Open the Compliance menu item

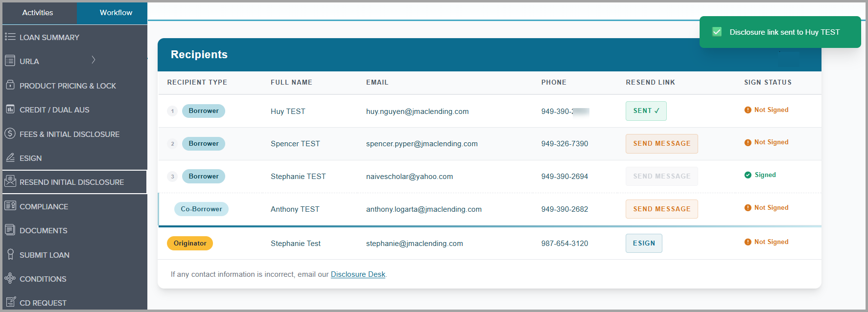point(44,206)
